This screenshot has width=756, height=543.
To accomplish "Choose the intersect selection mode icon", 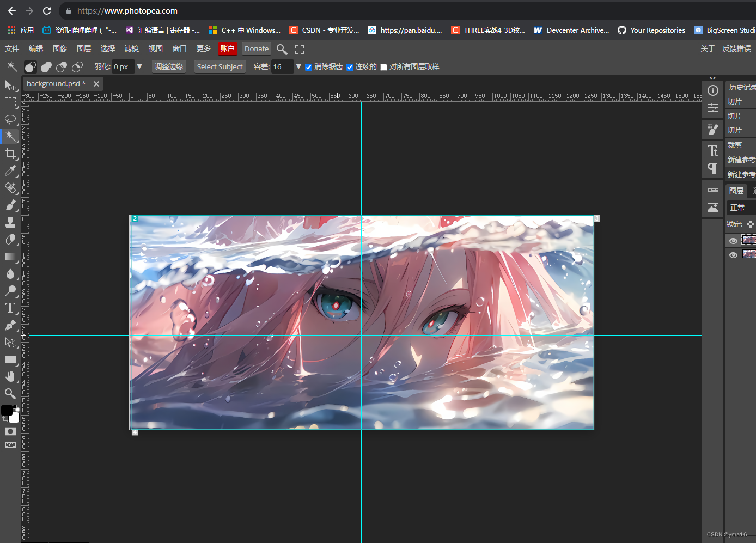I will click(77, 66).
